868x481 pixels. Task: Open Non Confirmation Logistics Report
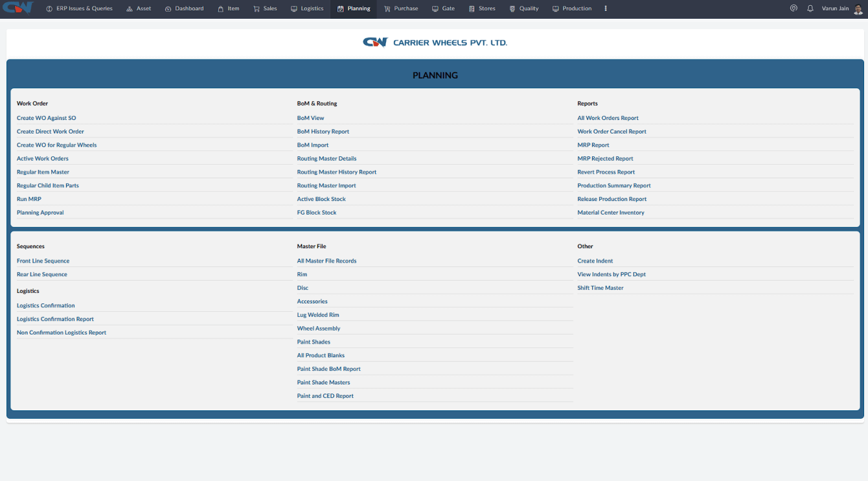pos(62,333)
